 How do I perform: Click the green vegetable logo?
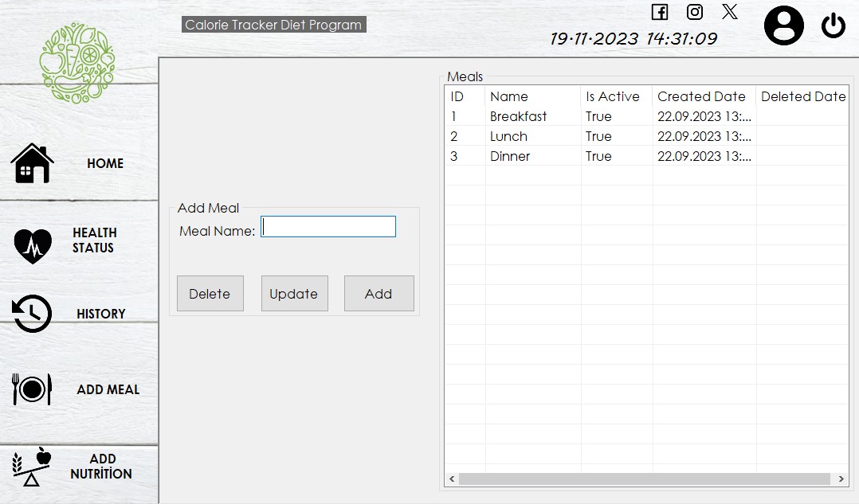click(77, 62)
